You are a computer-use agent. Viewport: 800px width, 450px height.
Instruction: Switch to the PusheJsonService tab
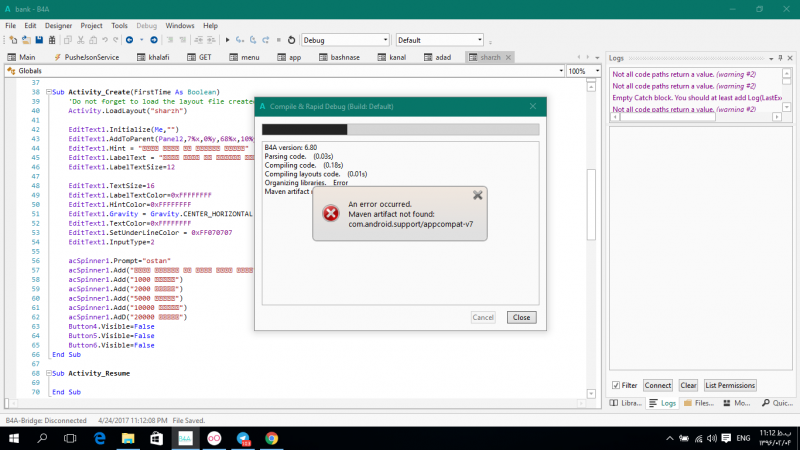pos(90,57)
